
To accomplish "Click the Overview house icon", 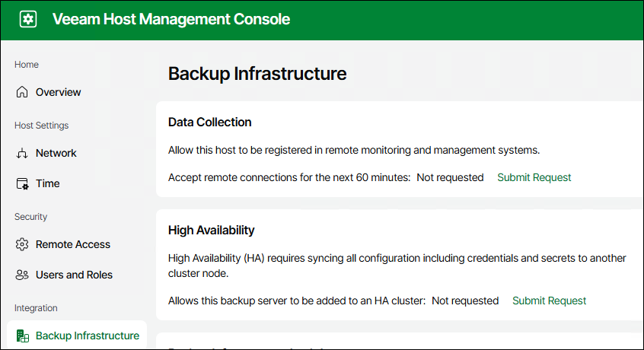I will [22, 92].
